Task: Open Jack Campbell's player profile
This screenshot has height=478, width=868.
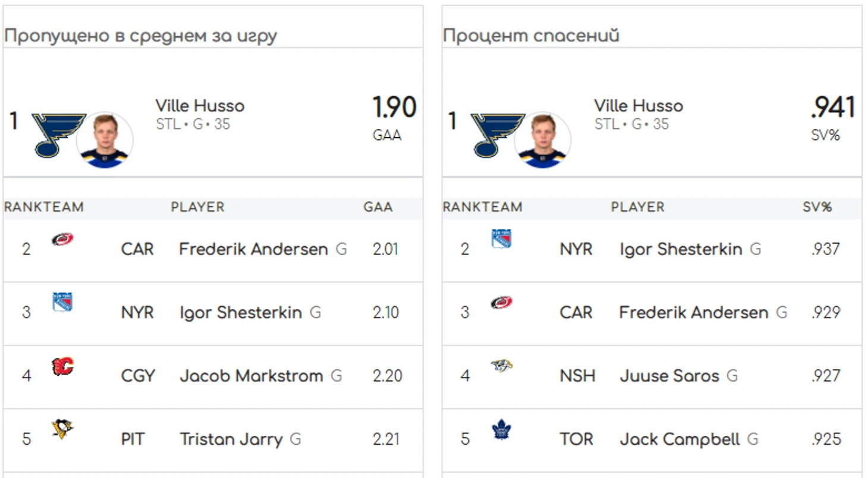Action: pos(680,439)
